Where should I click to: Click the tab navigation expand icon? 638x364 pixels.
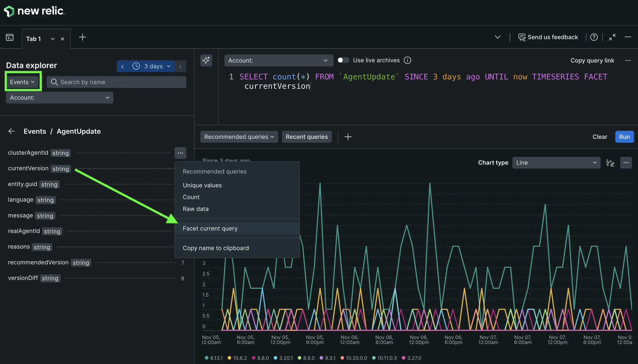click(x=497, y=37)
